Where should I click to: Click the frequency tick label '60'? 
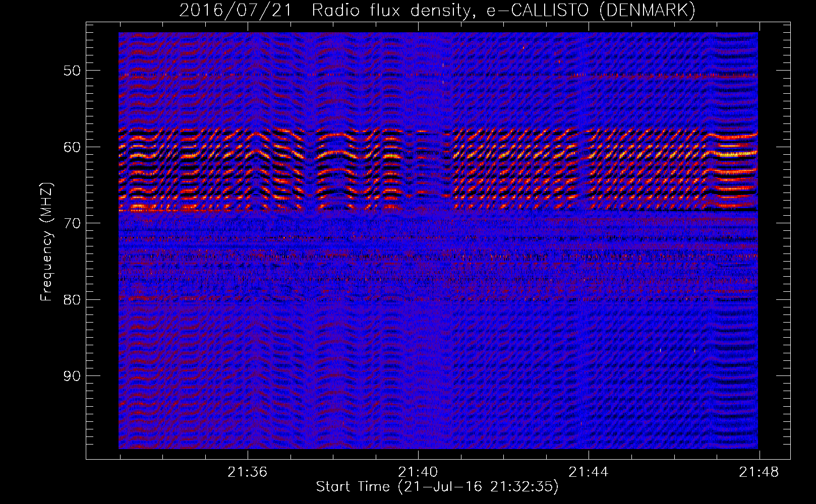(x=72, y=147)
